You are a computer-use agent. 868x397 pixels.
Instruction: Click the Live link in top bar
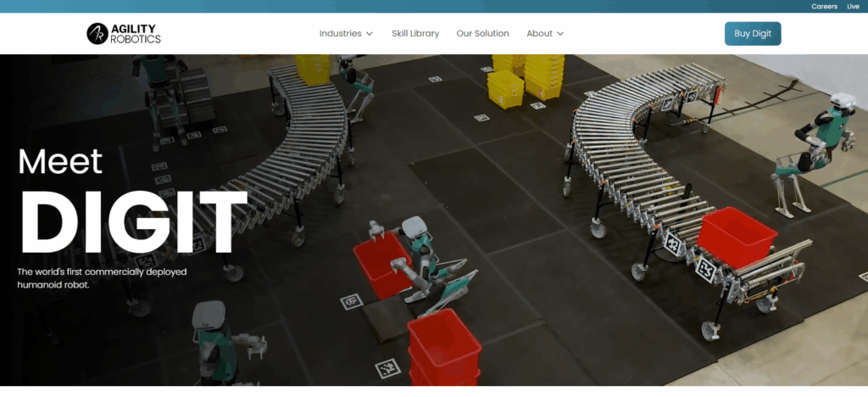click(x=853, y=6)
